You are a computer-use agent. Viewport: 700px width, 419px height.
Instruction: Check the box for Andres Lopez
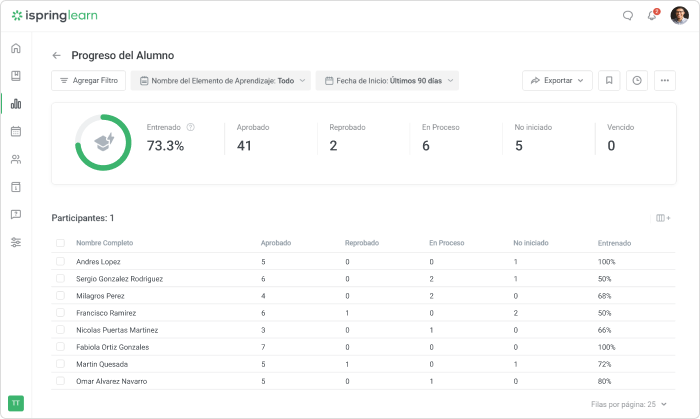60,261
